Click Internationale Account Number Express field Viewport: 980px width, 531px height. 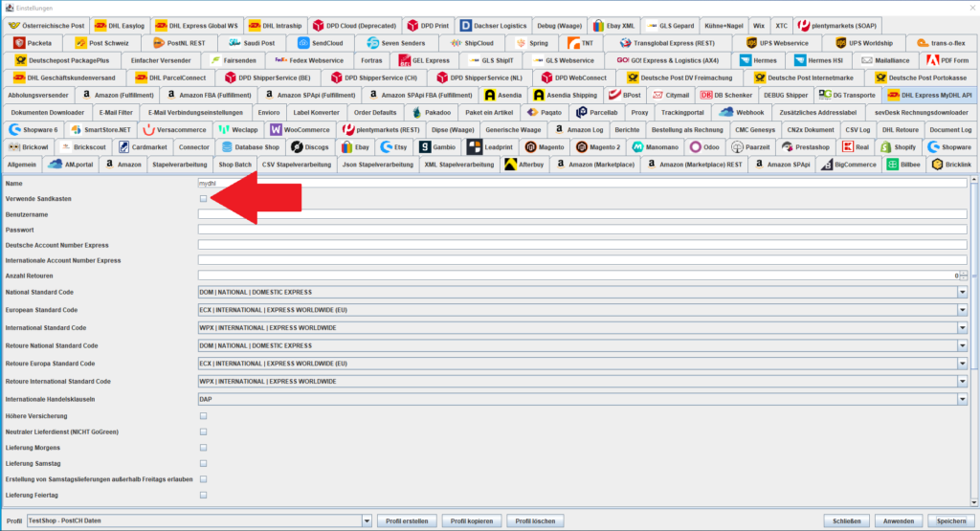click(x=583, y=260)
